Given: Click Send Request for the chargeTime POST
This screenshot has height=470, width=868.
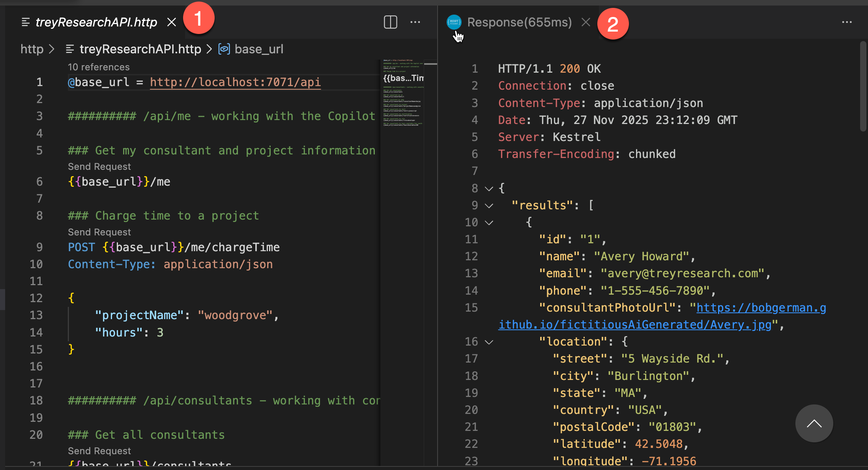Looking at the screenshot, I should point(99,232).
